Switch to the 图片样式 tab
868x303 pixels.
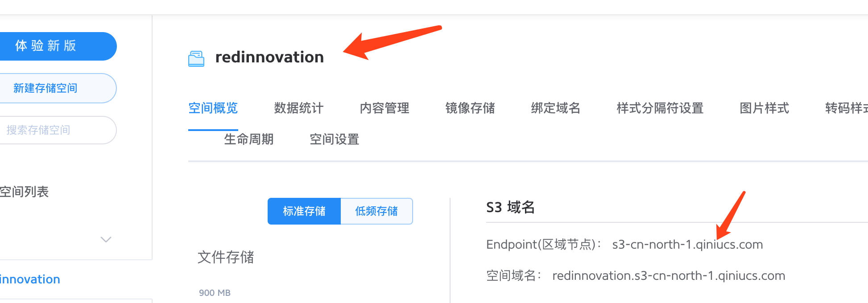[764, 108]
